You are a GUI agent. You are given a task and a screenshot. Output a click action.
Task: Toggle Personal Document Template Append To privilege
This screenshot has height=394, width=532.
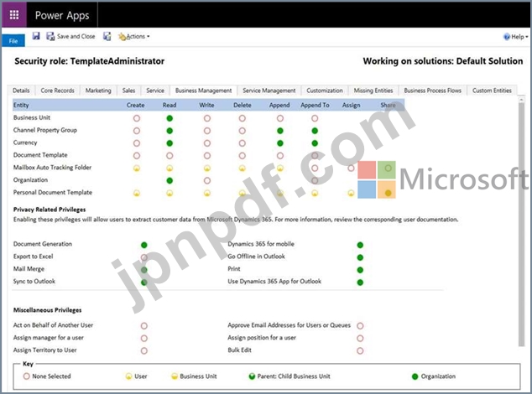[x=315, y=194]
